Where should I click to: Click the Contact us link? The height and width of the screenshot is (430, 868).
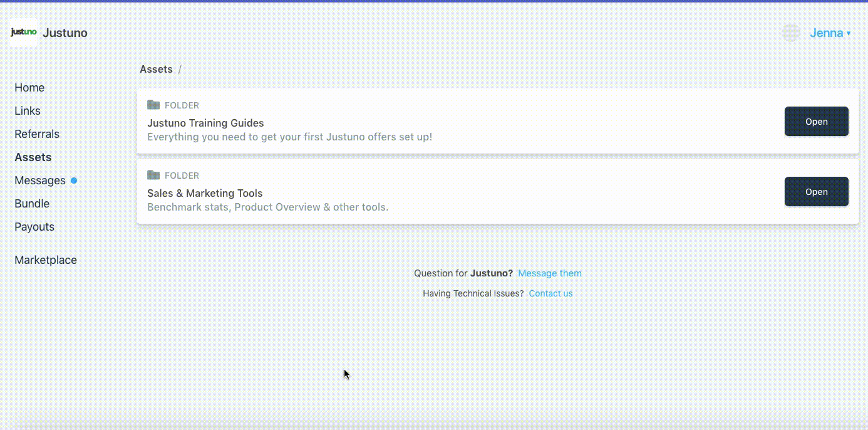click(550, 293)
